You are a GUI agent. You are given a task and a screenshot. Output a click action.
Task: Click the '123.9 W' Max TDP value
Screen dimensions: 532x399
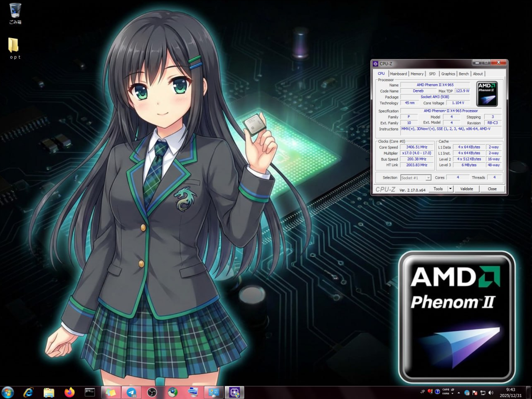(x=463, y=91)
